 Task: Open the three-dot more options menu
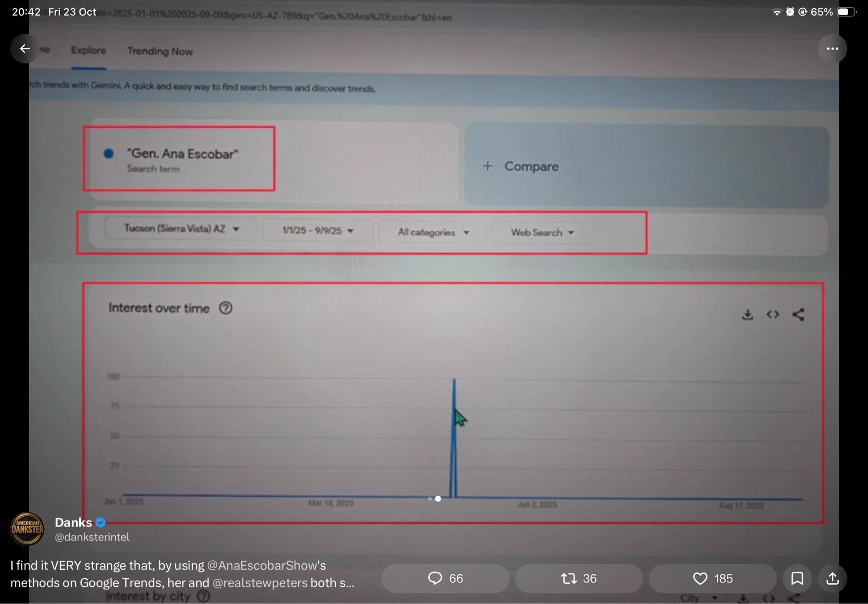(832, 49)
